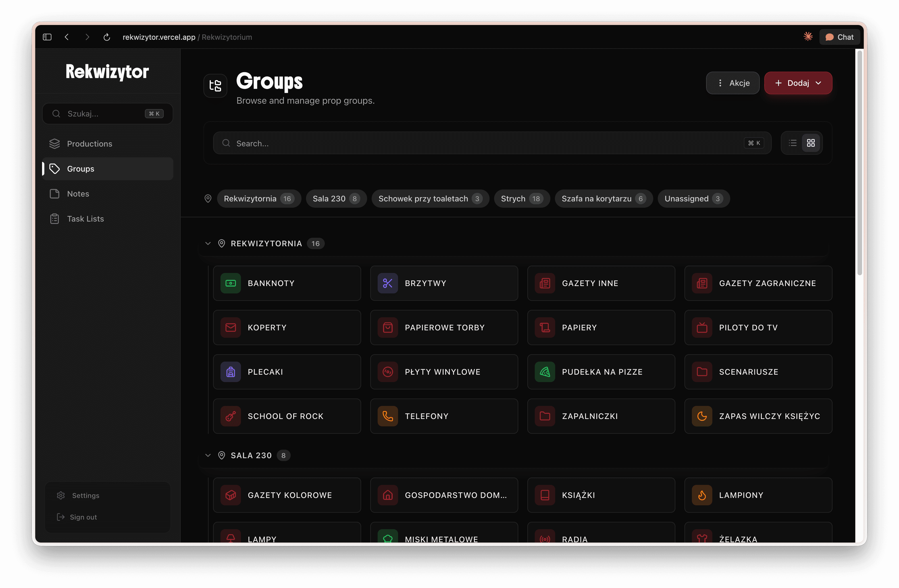Focus the sidebar Szukaj search field
Viewport: 899px width, 588px height.
[x=108, y=114]
